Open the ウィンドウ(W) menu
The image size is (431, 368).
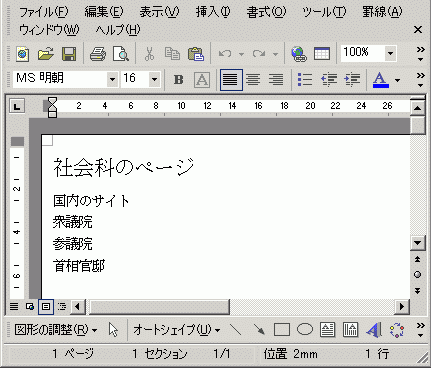pyautogui.click(x=49, y=30)
